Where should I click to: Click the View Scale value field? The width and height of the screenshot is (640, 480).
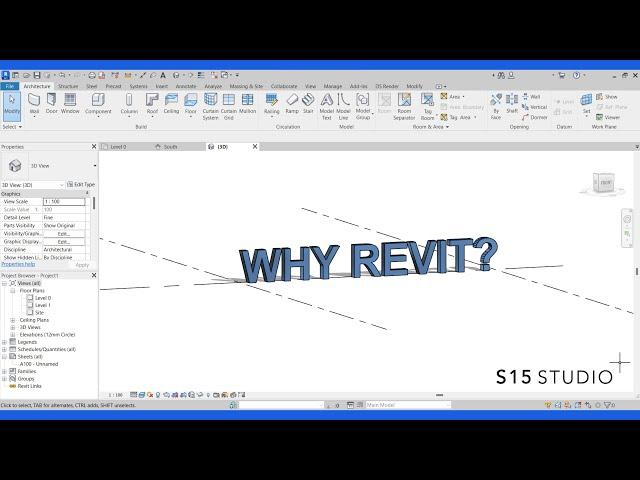pyautogui.click(x=64, y=202)
